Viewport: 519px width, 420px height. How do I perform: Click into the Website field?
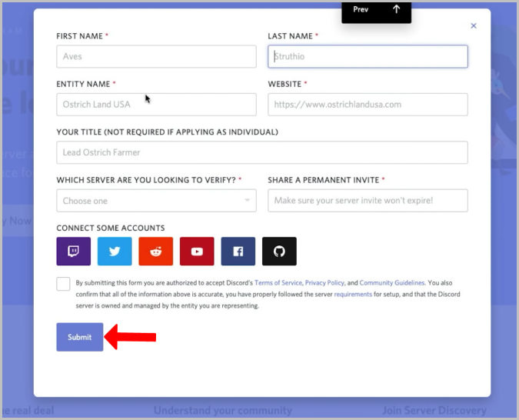[x=368, y=105]
